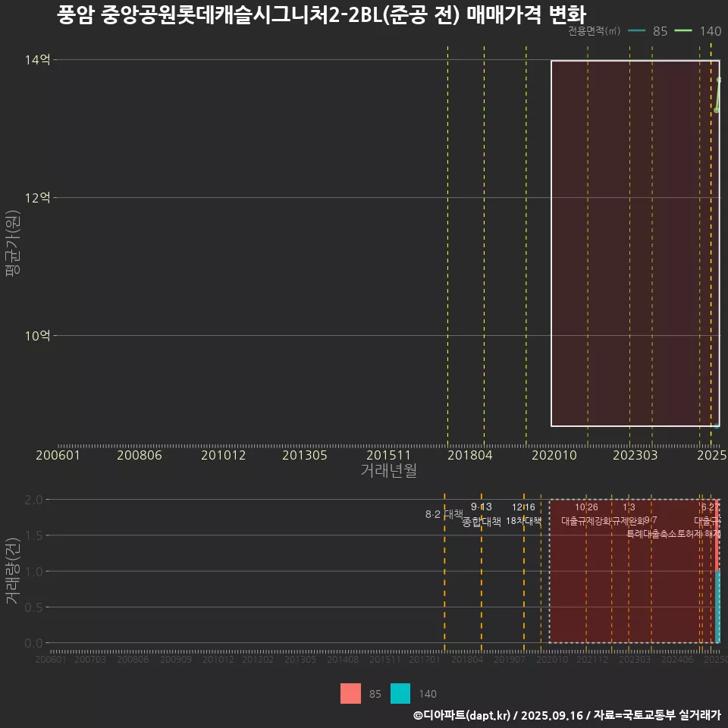Click the salmon 85 volume bar segment
The image size is (728, 728).
pyautogui.click(x=718, y=535)
